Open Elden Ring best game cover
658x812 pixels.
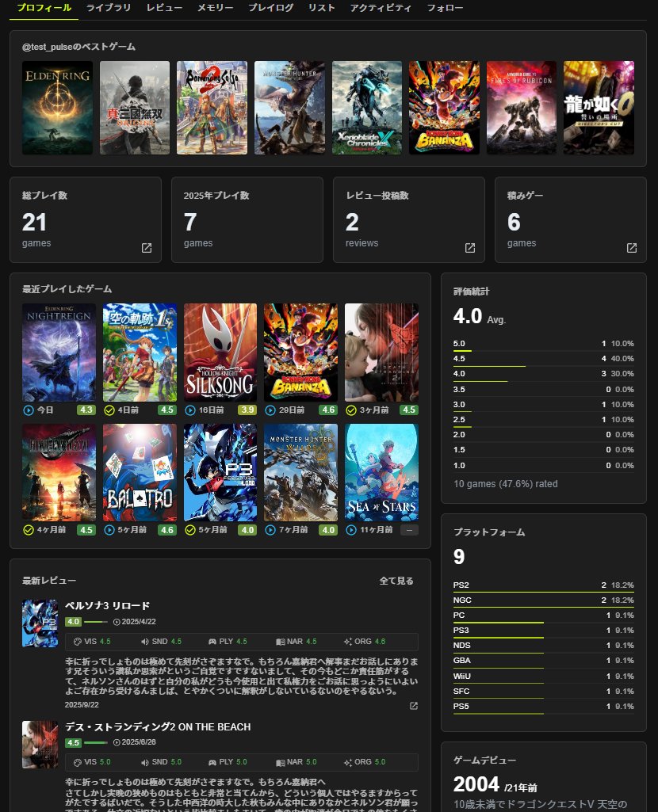pyautogui.click(x=58, y=108)
